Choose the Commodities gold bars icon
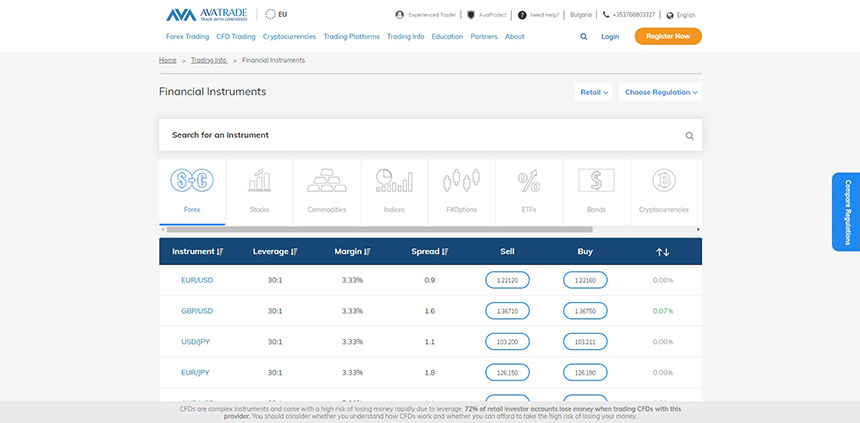Image resolution: width=860 pixels, height=423 pixels. point(327,181)
